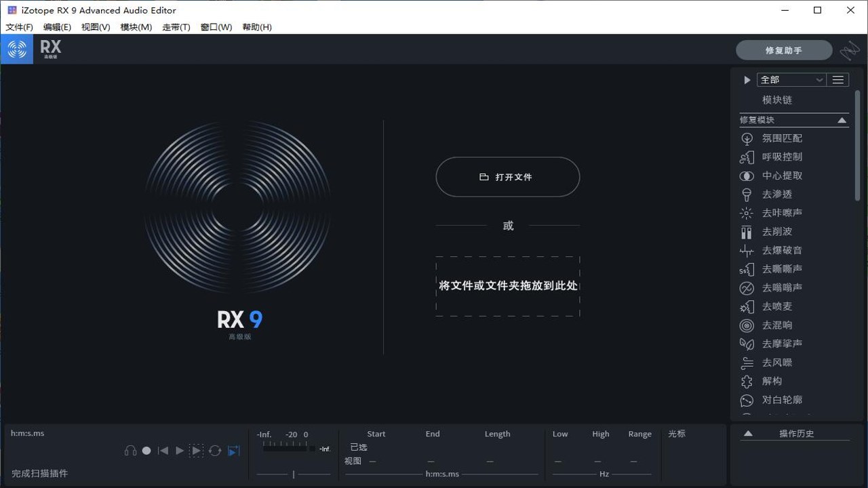Open the 对白轮廓 module
Viewport: 868px width, 488px height.
click(782, 400)
